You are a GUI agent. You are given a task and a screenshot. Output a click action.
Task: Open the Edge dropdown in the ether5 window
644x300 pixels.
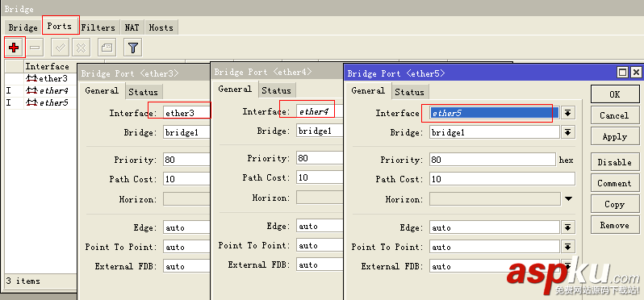pyautogui.click(x=567, y=227)
